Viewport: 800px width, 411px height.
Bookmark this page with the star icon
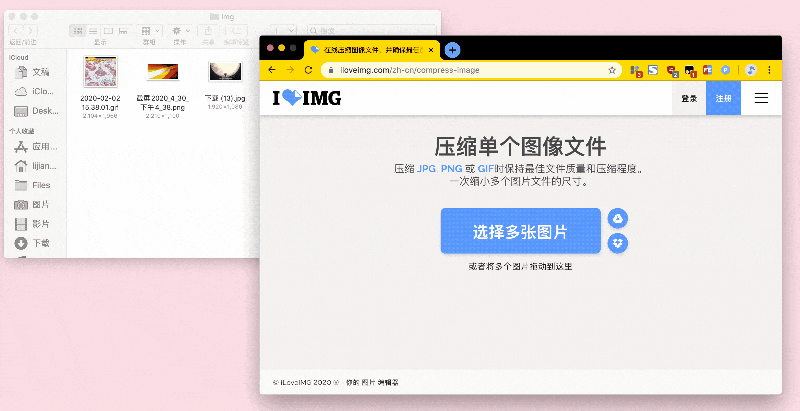point(612,70)
